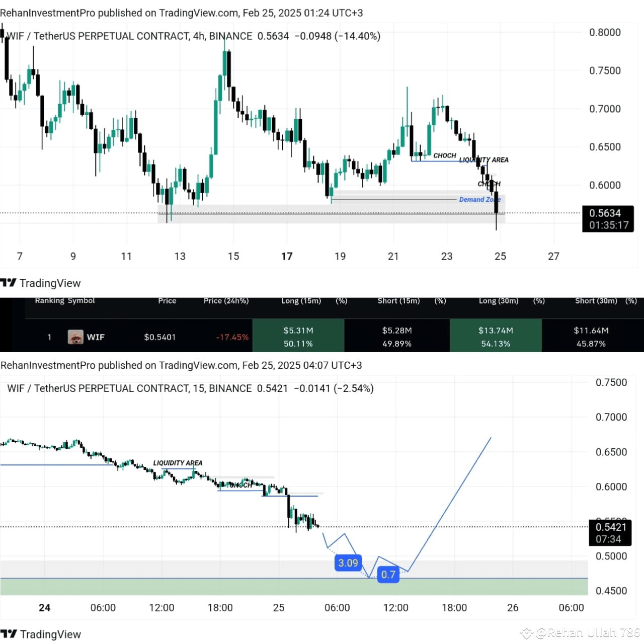Viewport: 644px width, 644px height.
Task: Click the 0.5421 price label on the 15m chart
Action: tap(610, 527)
